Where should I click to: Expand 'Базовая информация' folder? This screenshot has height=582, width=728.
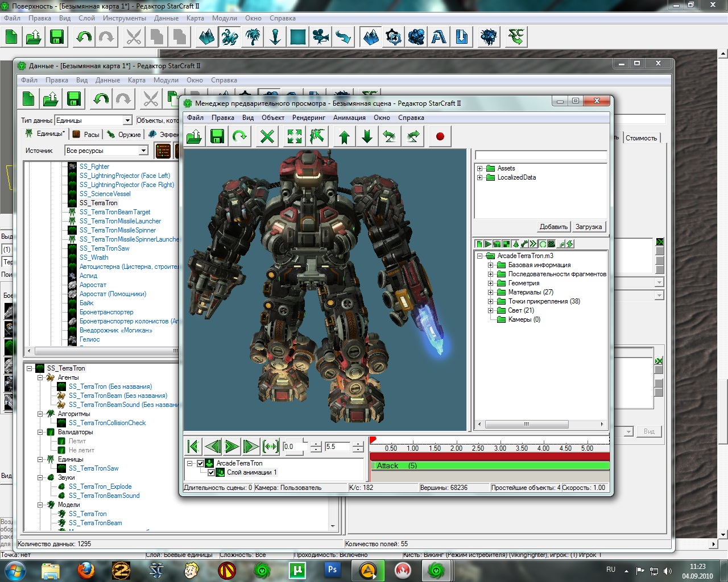pos(491,265)
